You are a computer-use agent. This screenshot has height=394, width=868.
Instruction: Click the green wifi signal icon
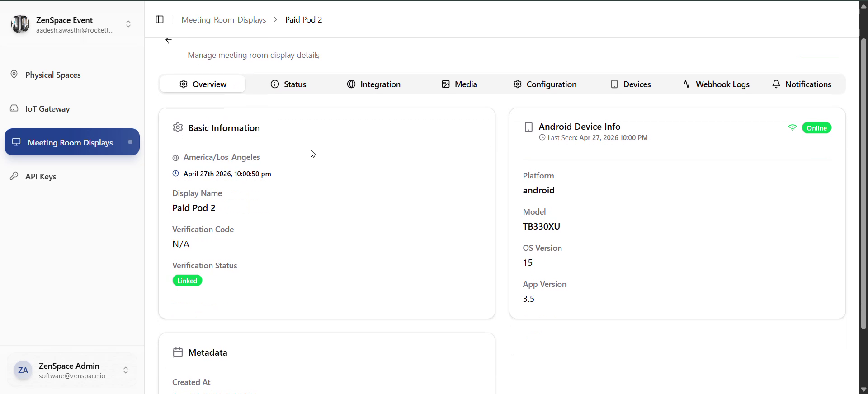792,128
